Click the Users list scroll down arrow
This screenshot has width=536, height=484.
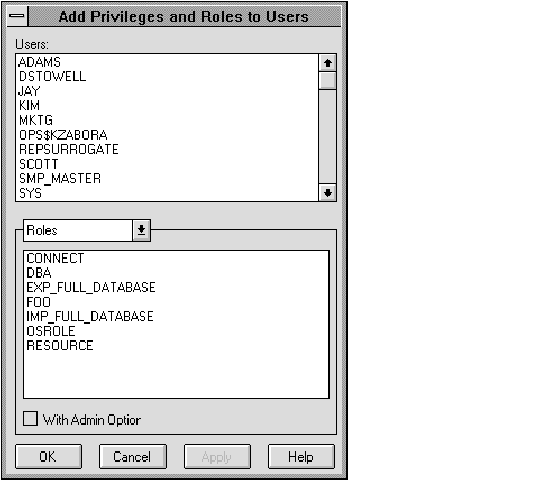pyautogui.click(x=327, y=193)
